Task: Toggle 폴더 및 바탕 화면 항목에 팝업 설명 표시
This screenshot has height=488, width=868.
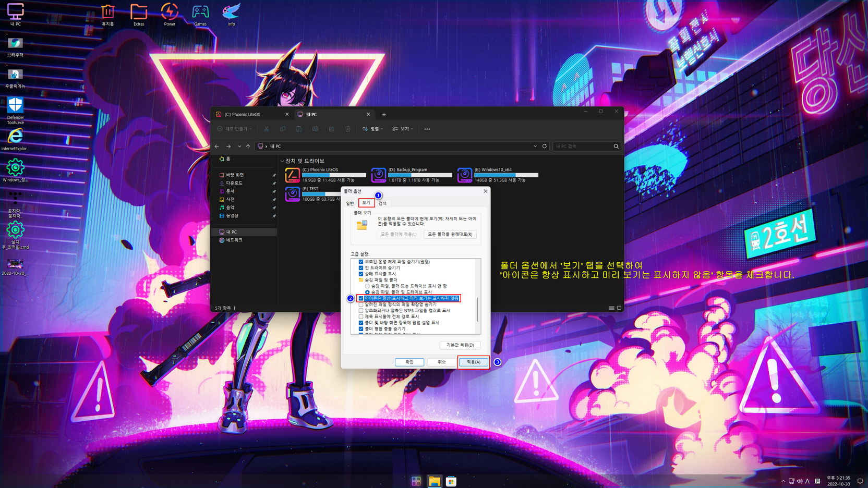Action: click(x=361, y=323)
